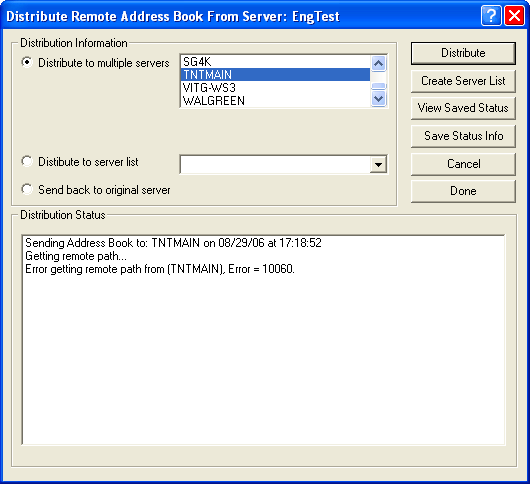Screen dimensions: 530x484
Task: Click the Save Status Info button
Action: [463, 136]
